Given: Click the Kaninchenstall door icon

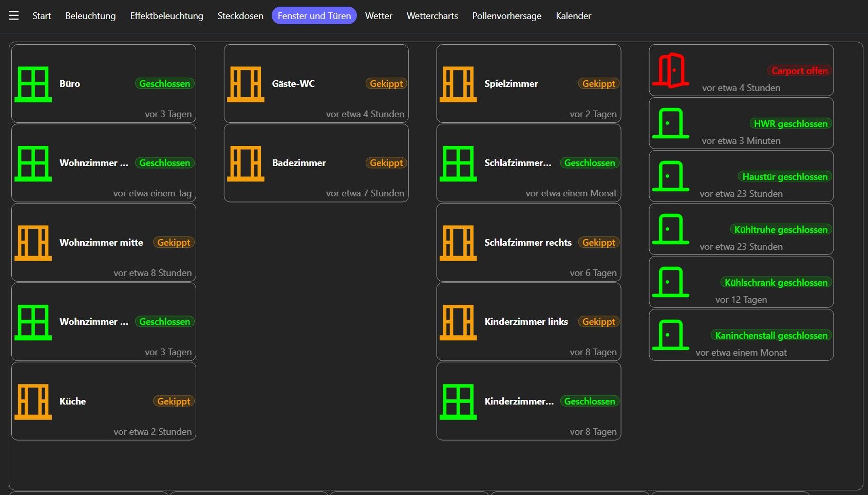Looking at the screenshot, I should pyautogui.click(x=671, y=335).
